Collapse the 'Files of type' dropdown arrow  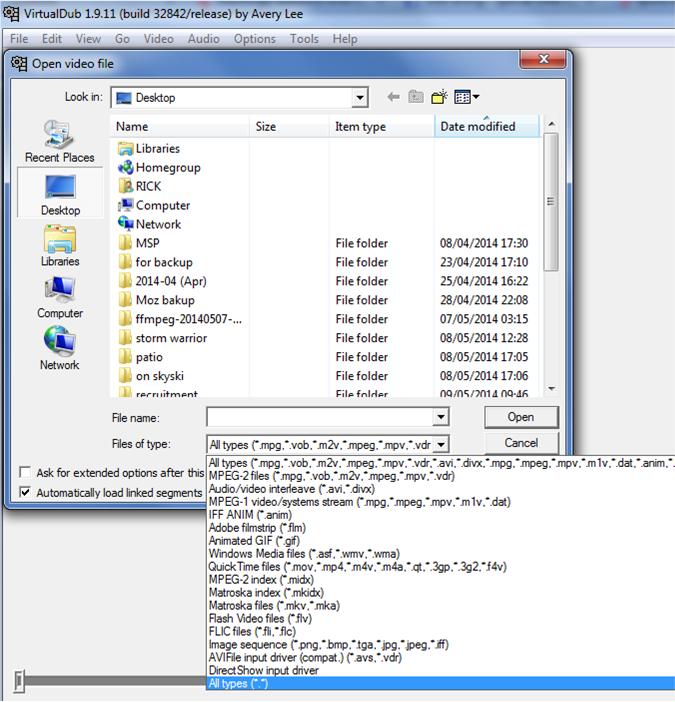(x=441, y=445)
